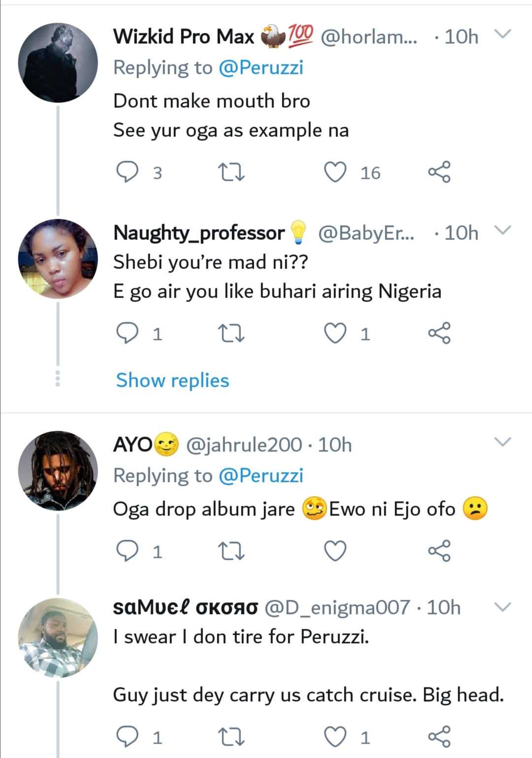Image resolution: width=532 pixels, height=758 pixels.
Task: Retweet Samuel Okoro's tweet
Action: click(x=231, y=737)
